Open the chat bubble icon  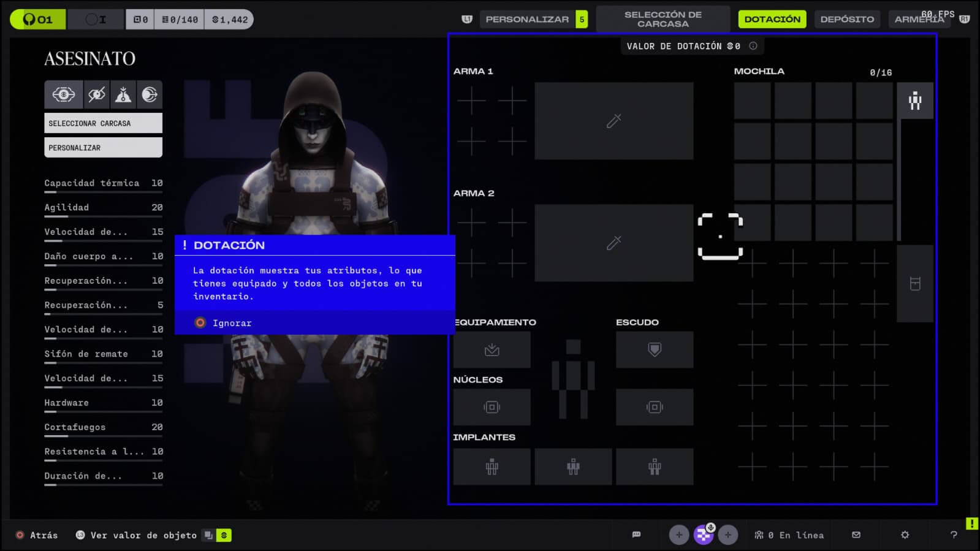(x=636, y=535)
